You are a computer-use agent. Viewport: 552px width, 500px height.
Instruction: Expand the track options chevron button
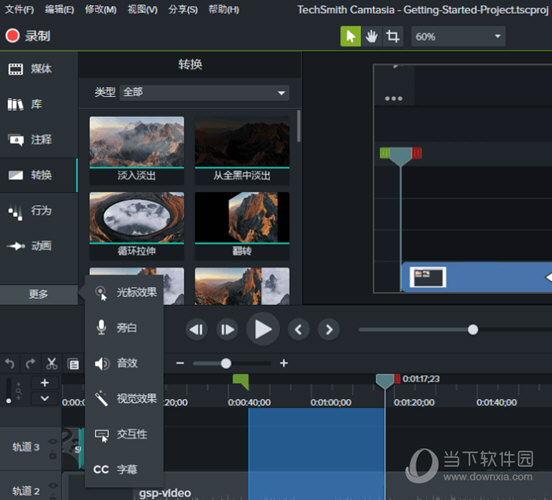(x=45, y=399)
